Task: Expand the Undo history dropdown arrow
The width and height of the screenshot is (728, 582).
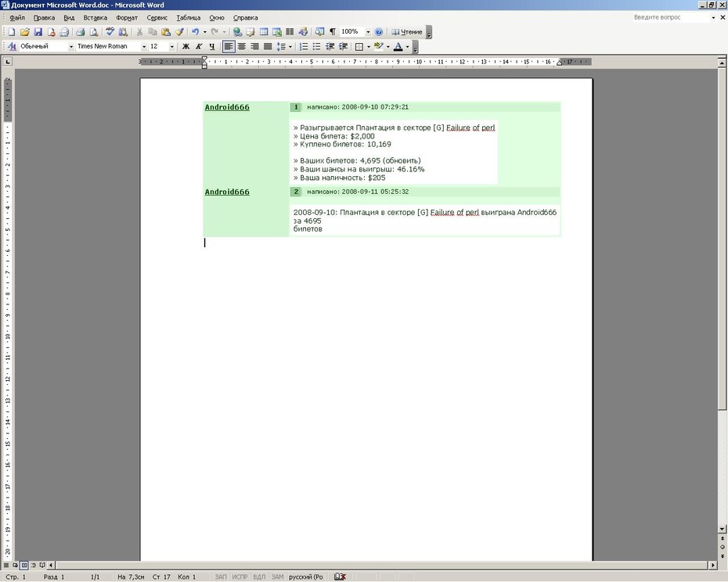Action: point(204,32)
